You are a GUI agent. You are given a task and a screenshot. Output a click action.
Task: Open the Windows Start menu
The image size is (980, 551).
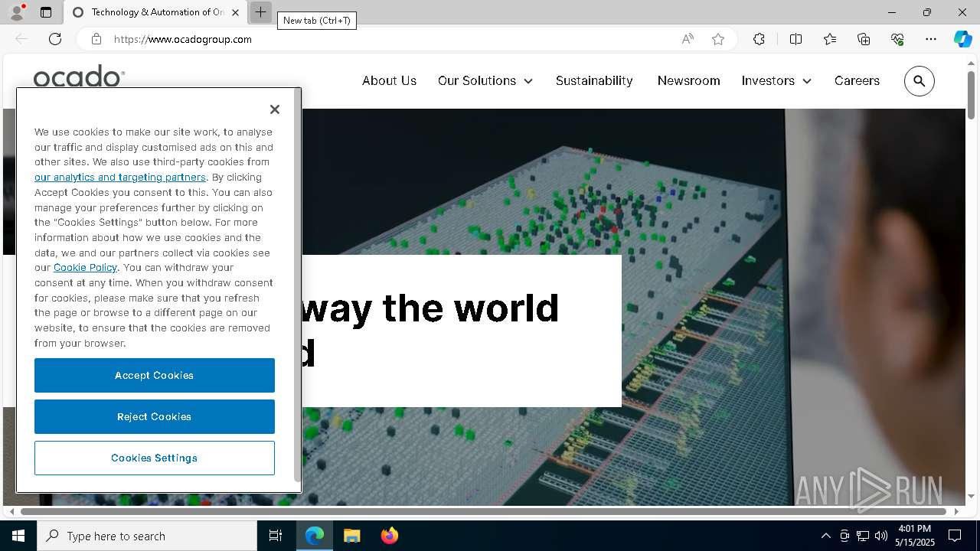point(18,536)
